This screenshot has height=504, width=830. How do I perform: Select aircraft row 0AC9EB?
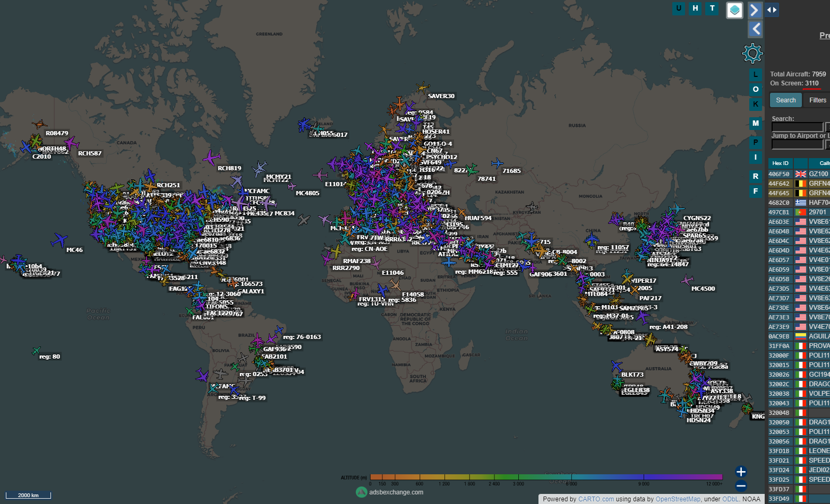point(799,336)
